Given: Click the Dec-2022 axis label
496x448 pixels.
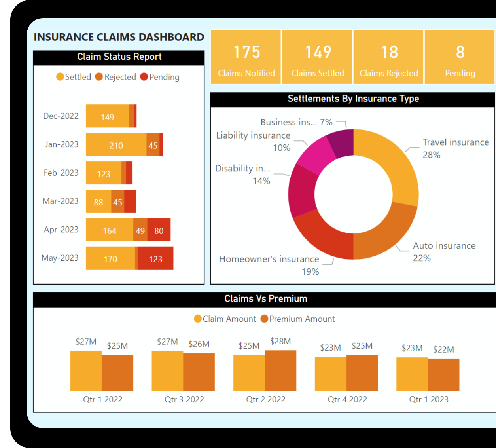Looking at the screenshot, I should pyautogui.click(x=61, y=116).
